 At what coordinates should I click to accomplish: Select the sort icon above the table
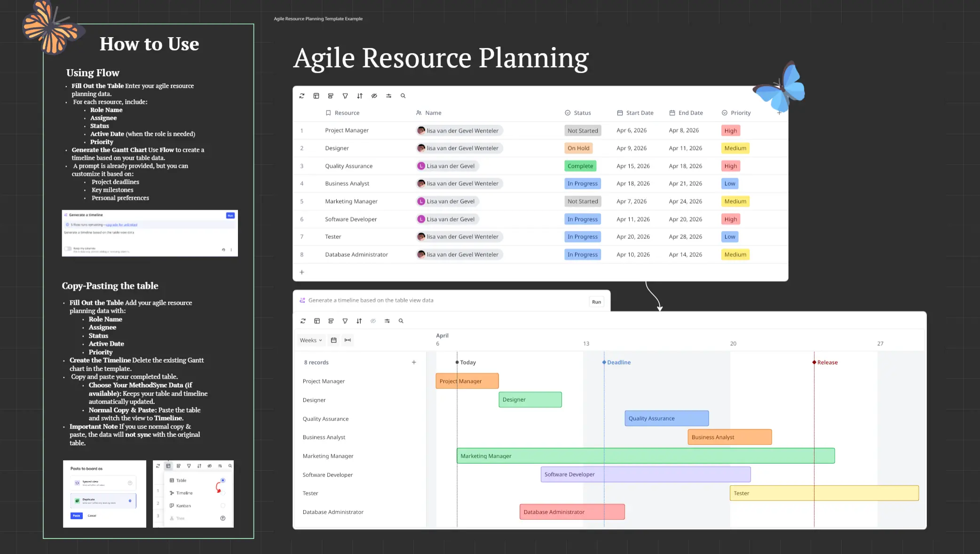click(360, 96)
